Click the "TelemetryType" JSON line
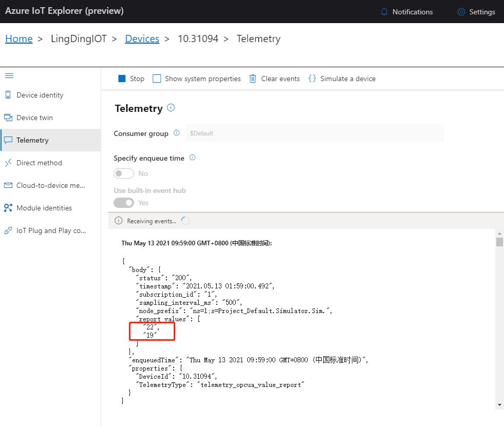The height and width of the screenshot is (427, 504). [x=220, y=384]
